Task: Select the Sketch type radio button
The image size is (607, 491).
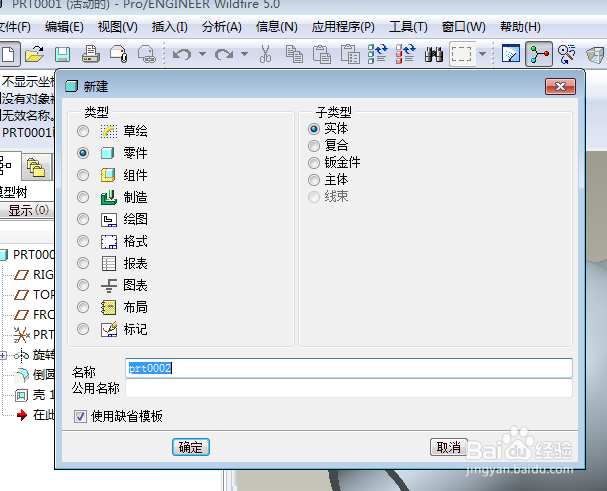Action: (x=83, y=131)
